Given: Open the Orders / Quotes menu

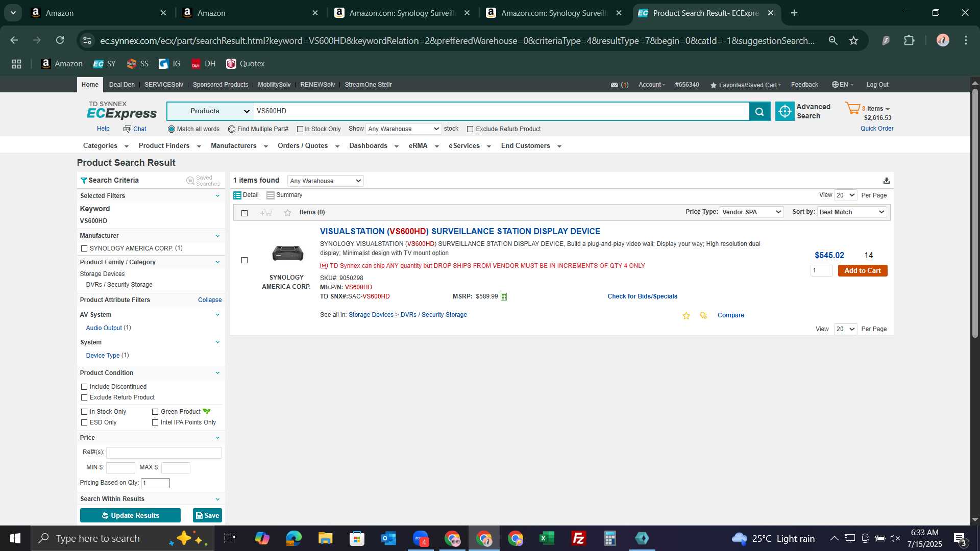Looking at the screenshot, I should pos(308,146).
